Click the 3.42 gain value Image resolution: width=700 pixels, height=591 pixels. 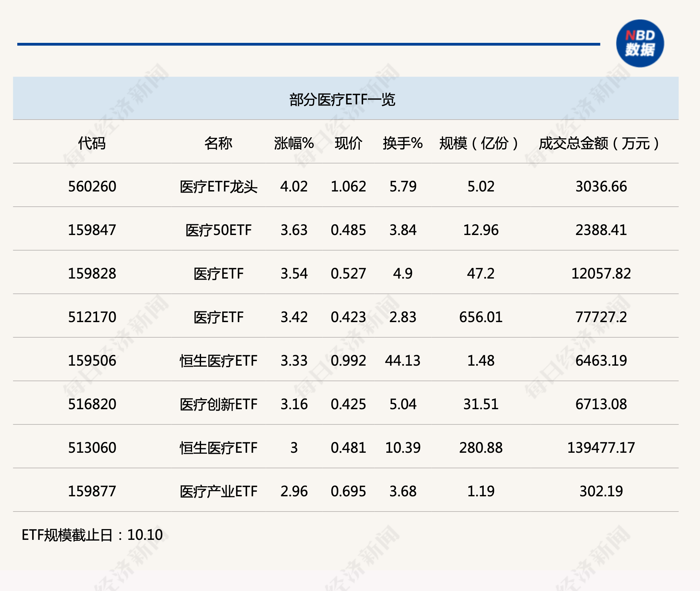point(294,317)
